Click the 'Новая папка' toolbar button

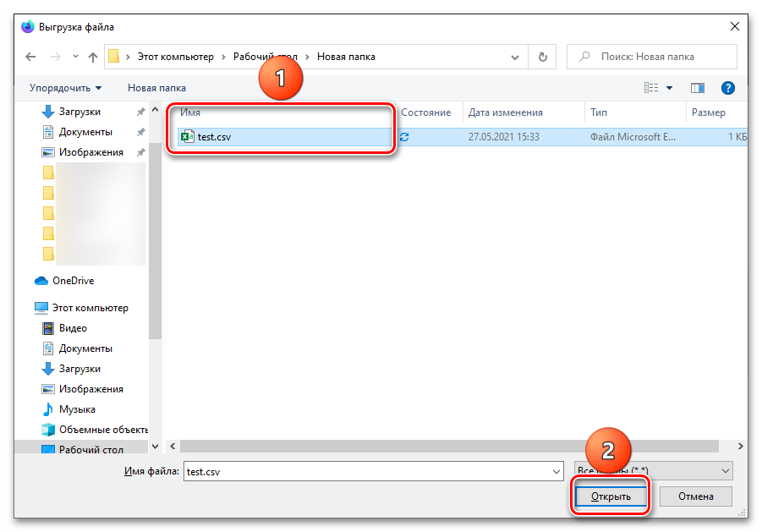[156, 88]
